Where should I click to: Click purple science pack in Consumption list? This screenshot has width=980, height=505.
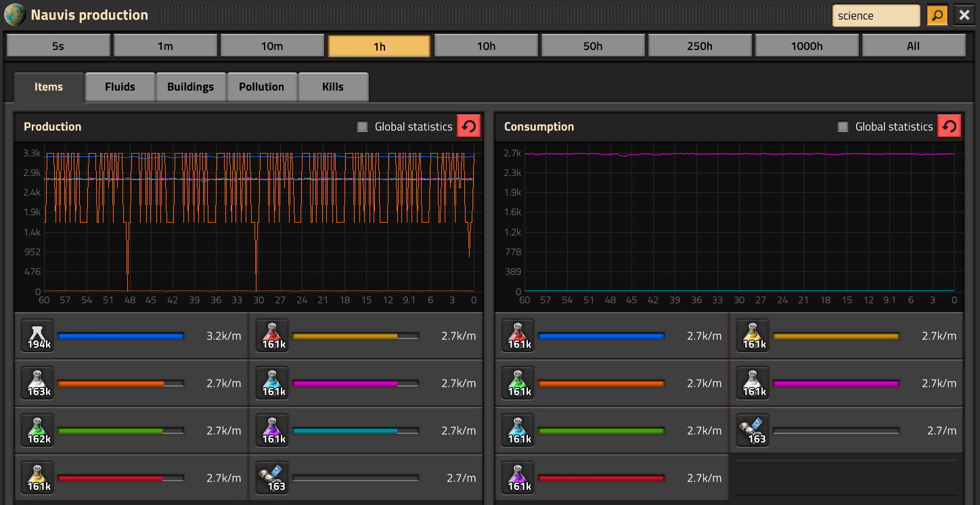click(518, 478)
